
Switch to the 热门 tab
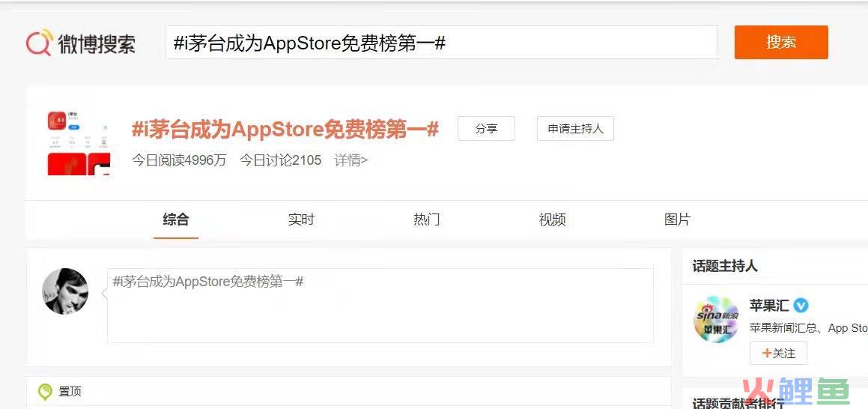[427, 219]
